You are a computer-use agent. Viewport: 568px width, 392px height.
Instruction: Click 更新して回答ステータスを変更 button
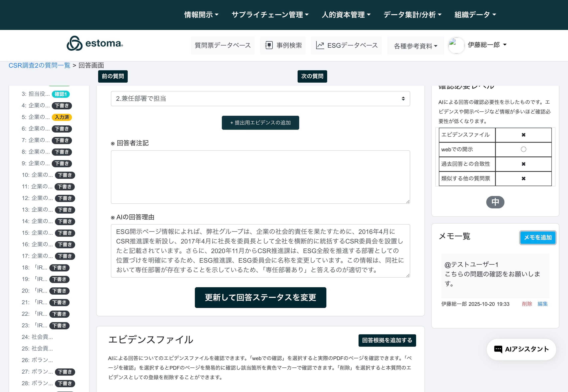tap(260, 297)
